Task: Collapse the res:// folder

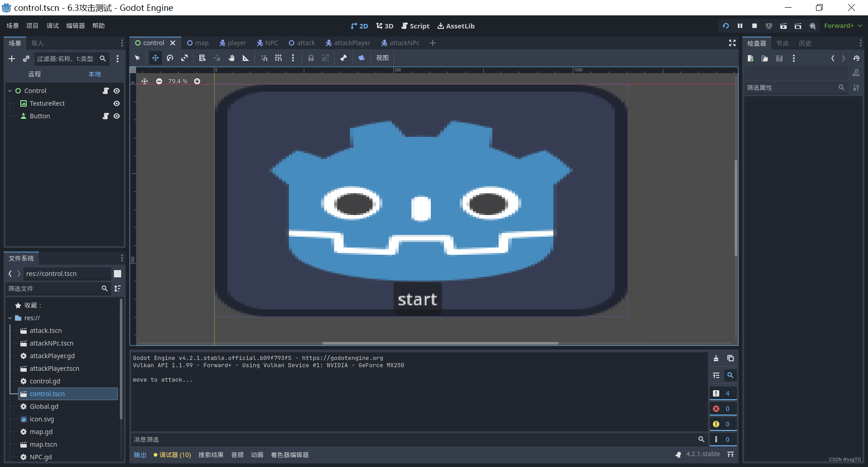Action: pyautogui.click(x=10, y=318)
